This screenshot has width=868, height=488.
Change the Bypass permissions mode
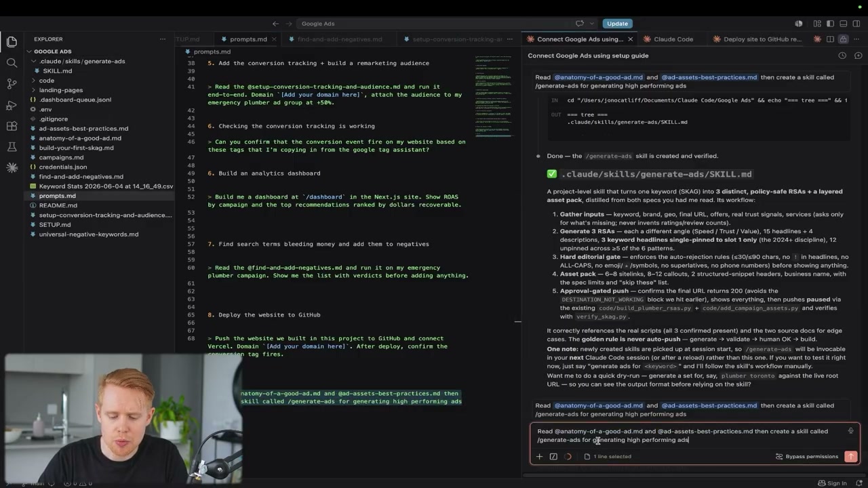coord(807,457)
